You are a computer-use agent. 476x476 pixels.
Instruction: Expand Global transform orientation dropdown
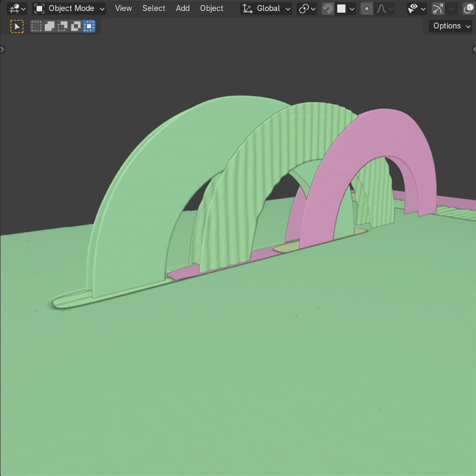pos(266,9)
